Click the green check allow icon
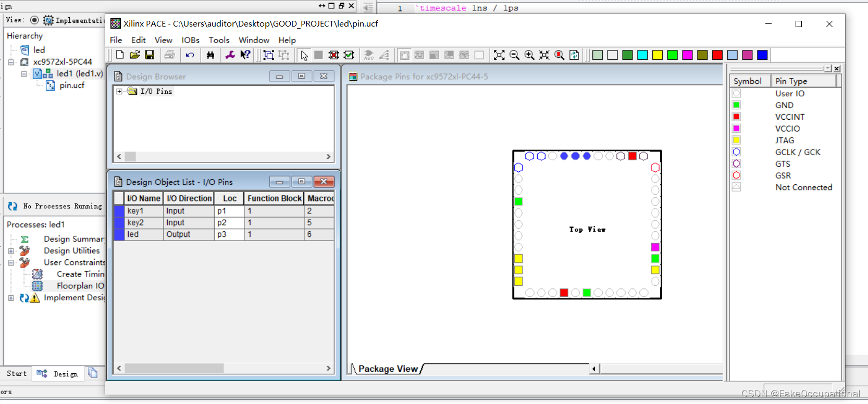The image size is (868, 404). pos(349,55)
